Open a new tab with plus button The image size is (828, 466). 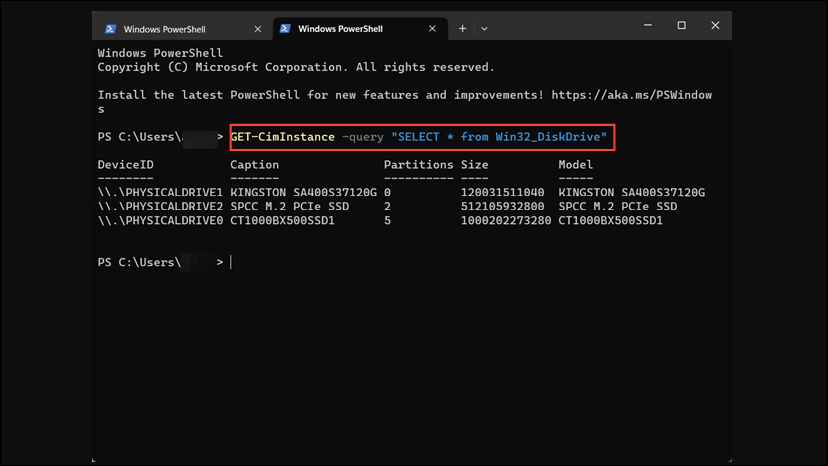[x=463, y=29]
